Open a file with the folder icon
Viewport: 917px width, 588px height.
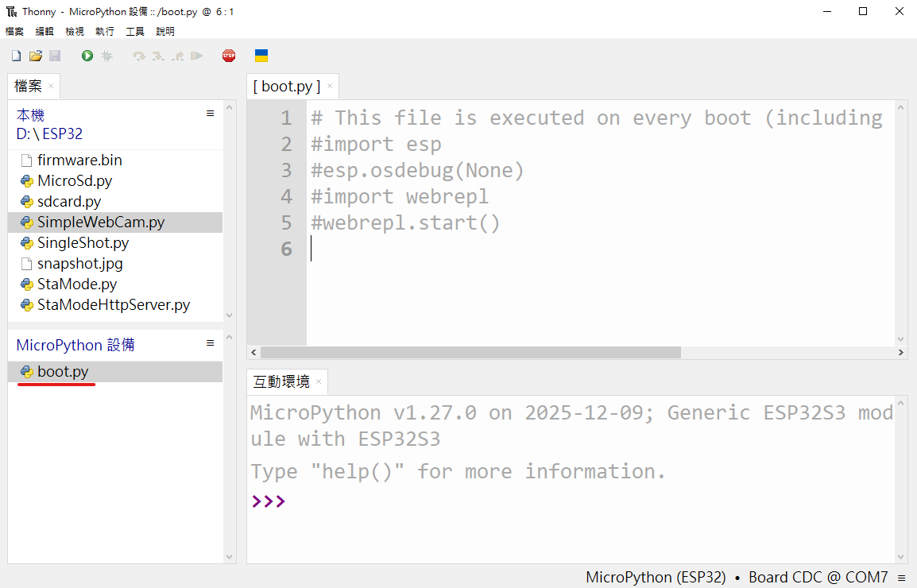[35, 56]
